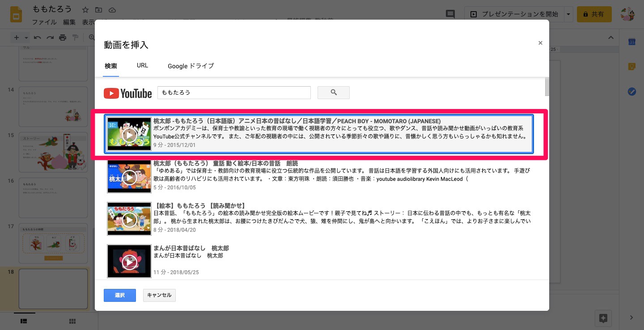Click the 共有 share button
The width and height of the screenshot is (644, 330).
(594, 14)
